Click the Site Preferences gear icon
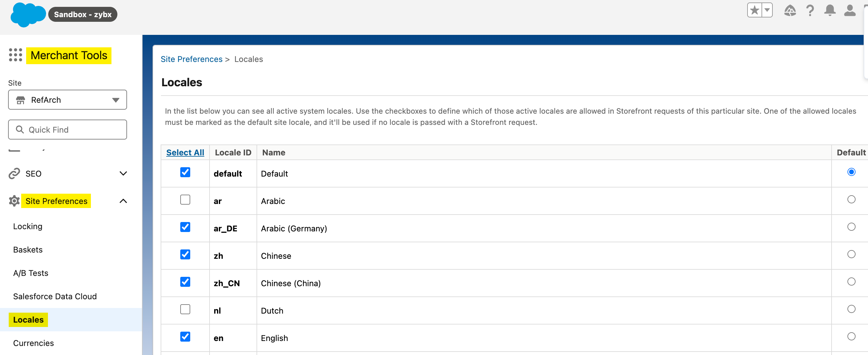 14,201
